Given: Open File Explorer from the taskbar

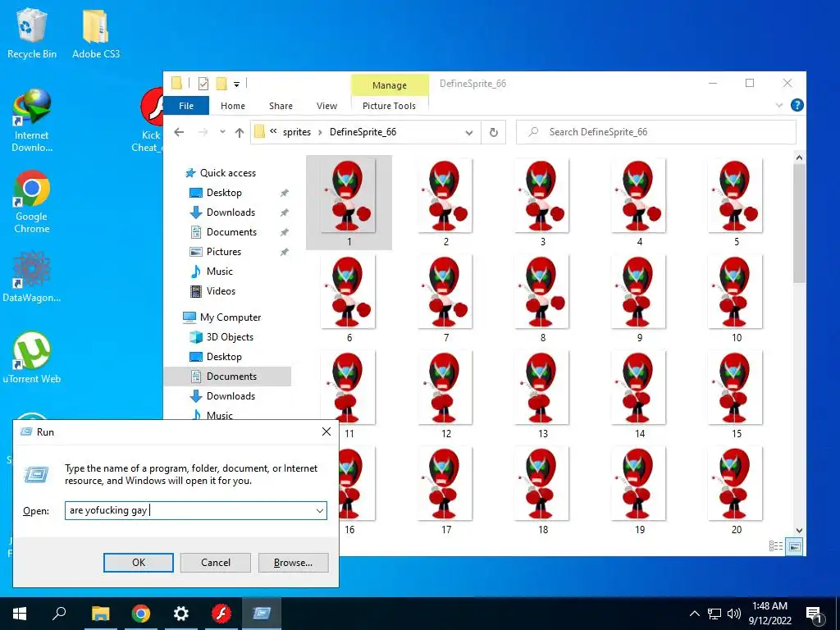Looking at the screenshot, I should [100, 614].
